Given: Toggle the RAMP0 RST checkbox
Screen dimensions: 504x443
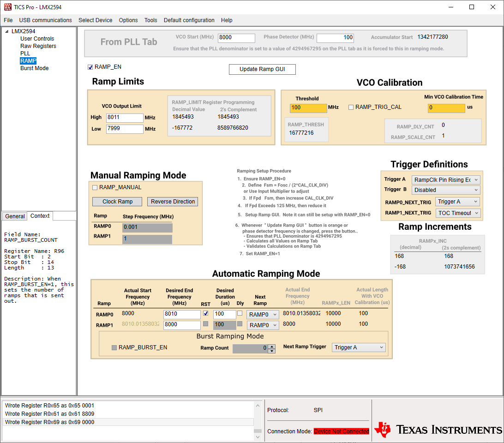Looking at the screenshot, I should (206, 313).
